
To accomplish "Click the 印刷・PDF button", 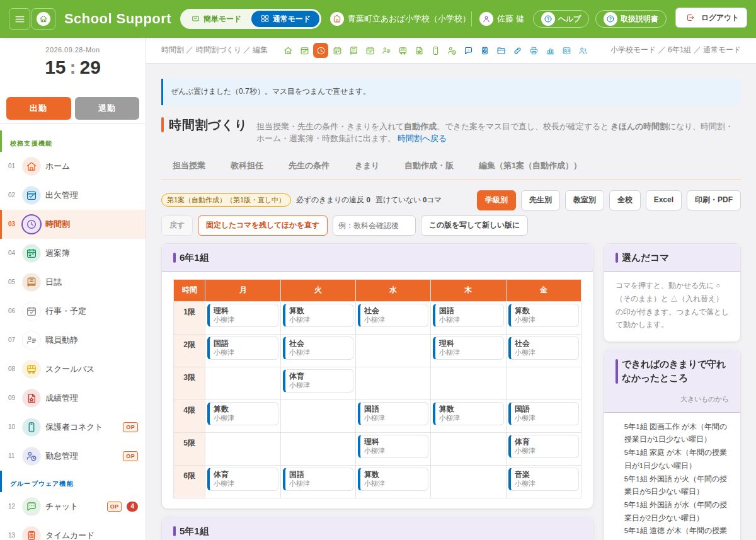I will tap(714, 200).
